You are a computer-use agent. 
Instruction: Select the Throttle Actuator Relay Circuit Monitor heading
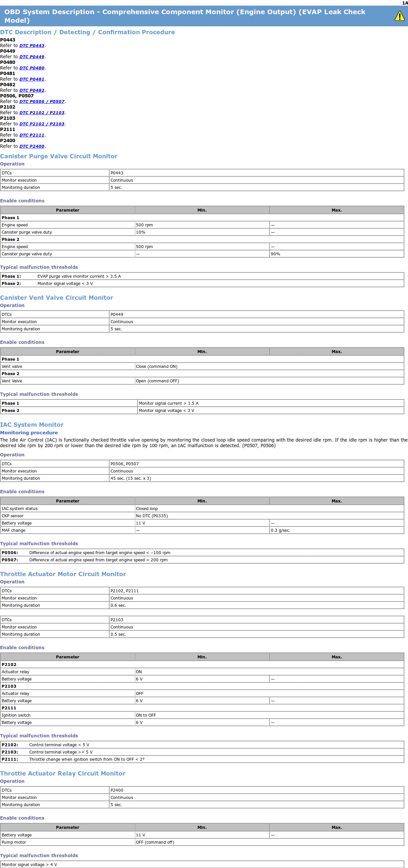tap(63, 773)
